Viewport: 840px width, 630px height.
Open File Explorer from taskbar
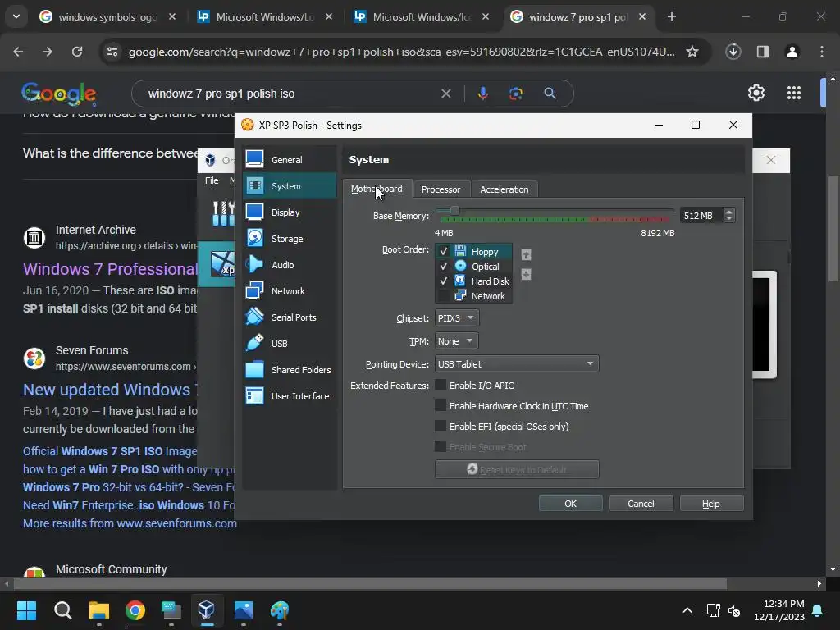(x=99, y=609)
